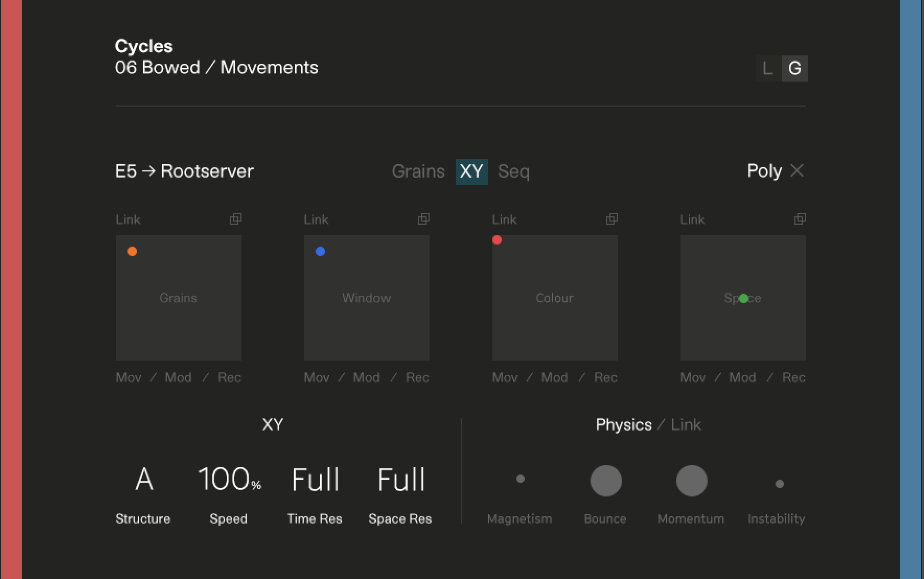The width and height of the screenshot is (924, 579).
Task: Open the Time Res Full selector
Action: [315, 479]
